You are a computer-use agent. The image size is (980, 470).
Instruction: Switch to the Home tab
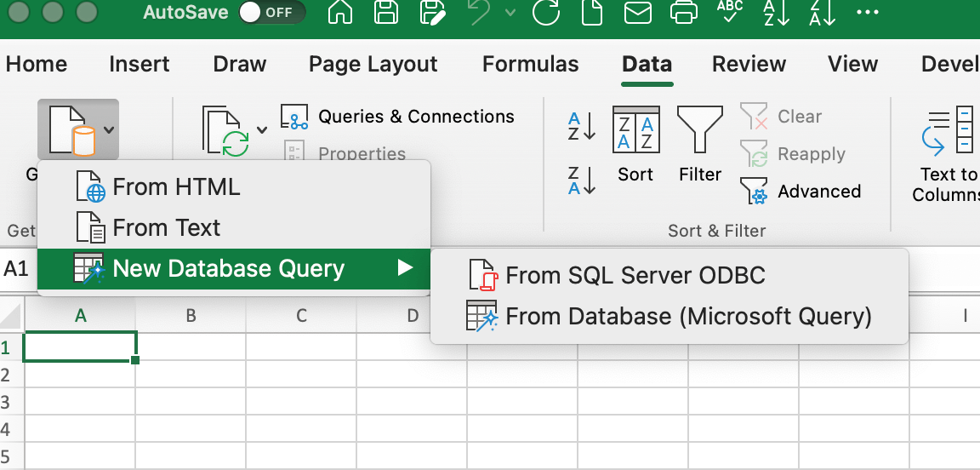pyautogui.click(x=37, y=64)
